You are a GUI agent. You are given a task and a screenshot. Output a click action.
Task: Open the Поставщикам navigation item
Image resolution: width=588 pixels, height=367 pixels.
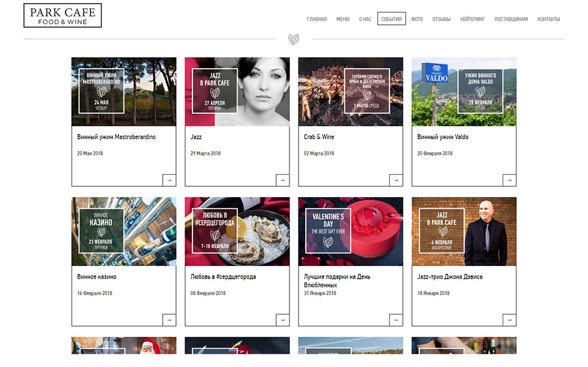click(511, 19)
